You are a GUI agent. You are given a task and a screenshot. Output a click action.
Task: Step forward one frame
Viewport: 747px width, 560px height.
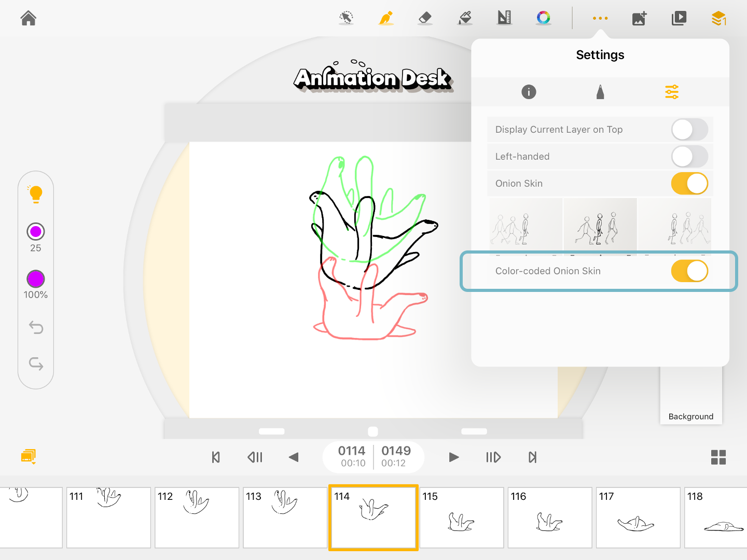point(493,457)
